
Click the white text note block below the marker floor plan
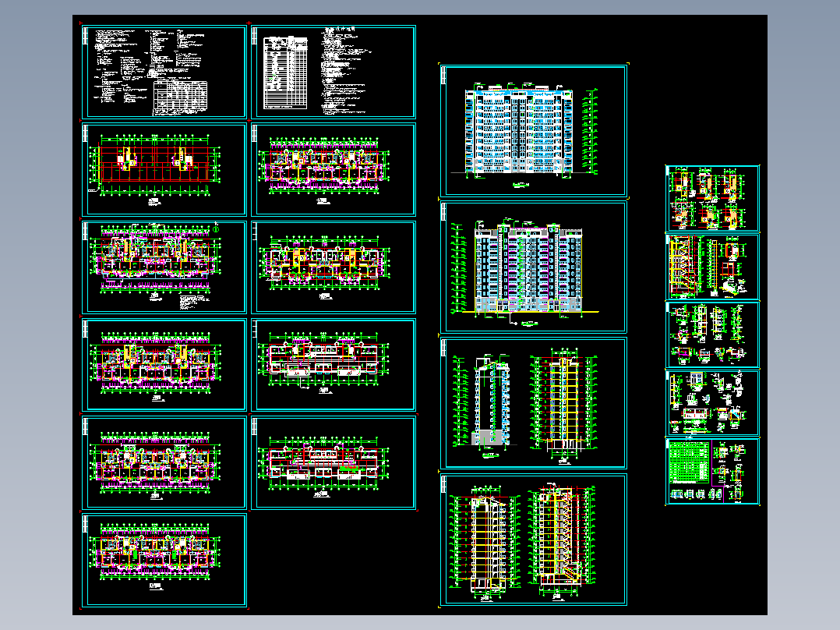point(193,303)
